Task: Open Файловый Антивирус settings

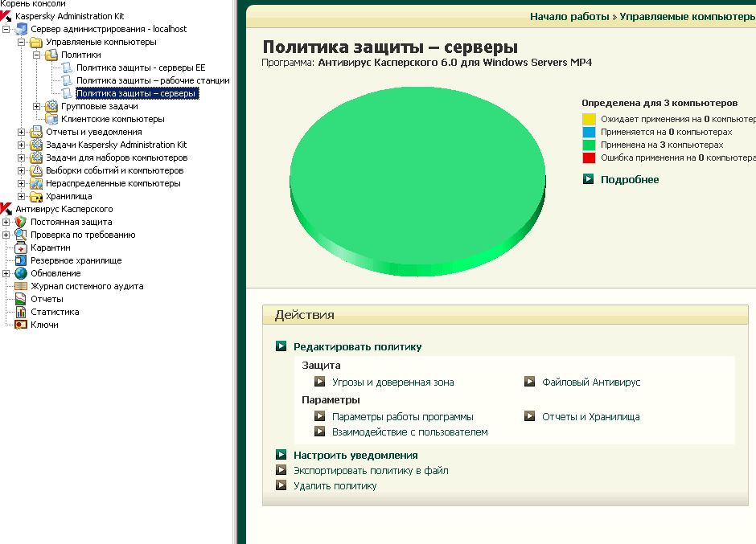Action: pyautogui.click(x=591, y=382)
